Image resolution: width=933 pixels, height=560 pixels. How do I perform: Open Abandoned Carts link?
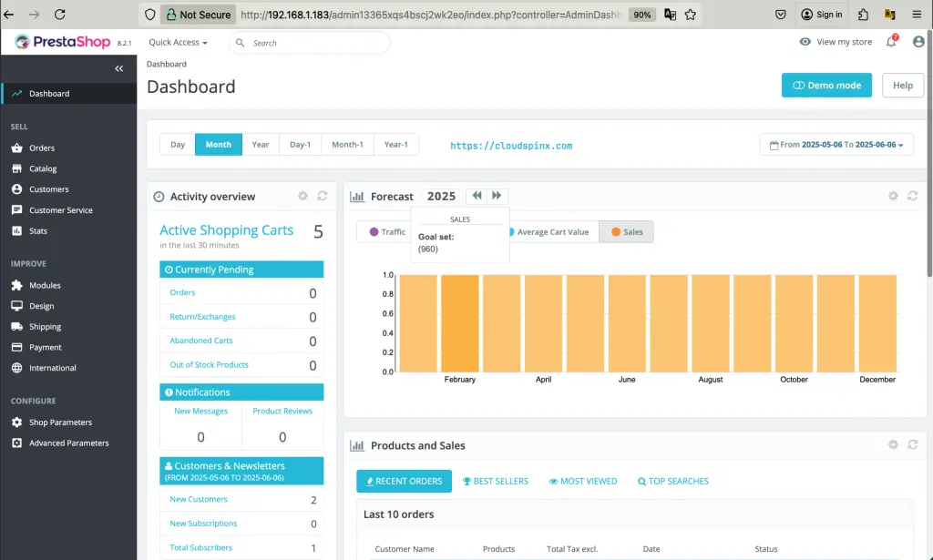point(201,341)
